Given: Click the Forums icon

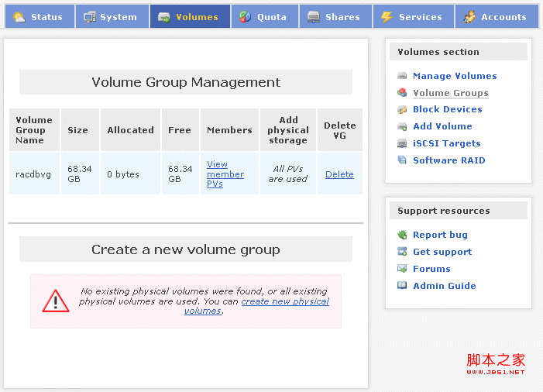Looking at the screenshot, I should click(x=402, y=269).
